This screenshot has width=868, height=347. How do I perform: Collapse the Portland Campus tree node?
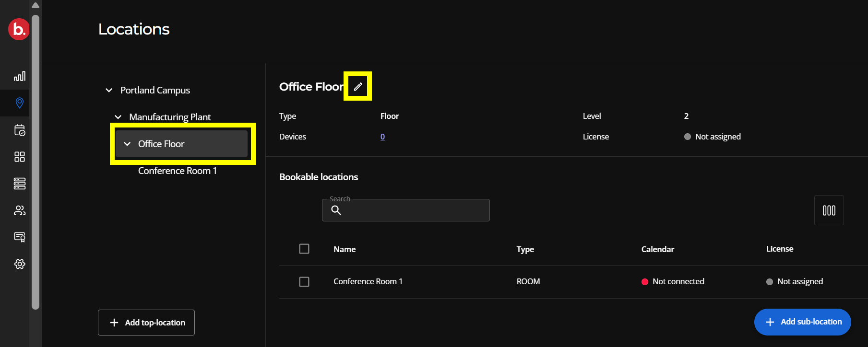click(109, 90)
